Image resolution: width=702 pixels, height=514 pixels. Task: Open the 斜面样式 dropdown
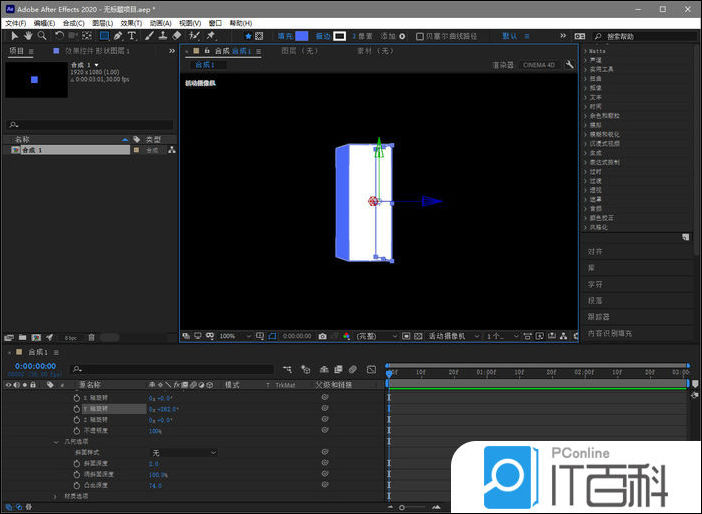click(x=184, y=453)
